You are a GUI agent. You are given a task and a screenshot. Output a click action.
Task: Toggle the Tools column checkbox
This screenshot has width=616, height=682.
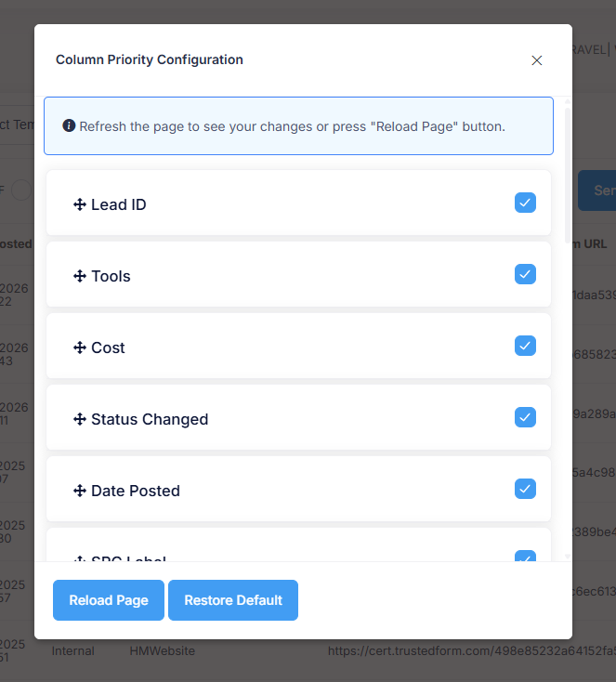coord(525,274)
